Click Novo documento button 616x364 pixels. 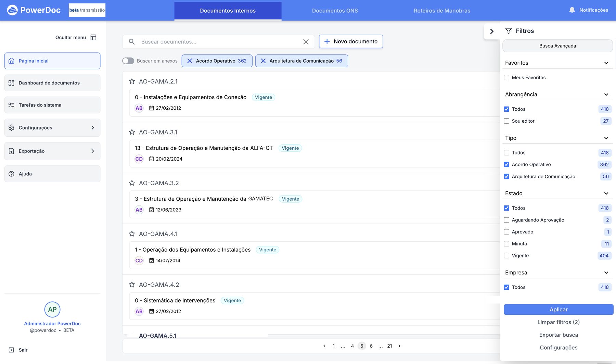click(351, 41)
